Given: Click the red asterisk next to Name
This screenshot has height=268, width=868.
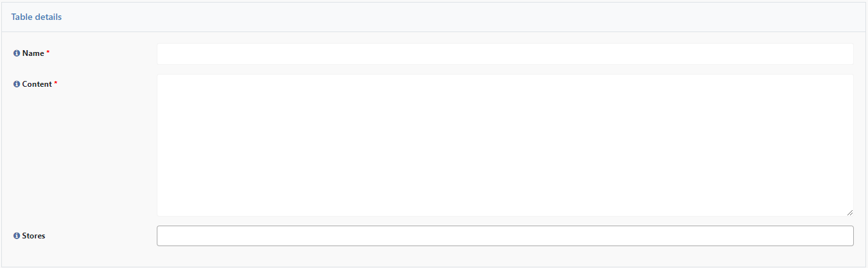Looking at the screenshot, I should 48,53.
